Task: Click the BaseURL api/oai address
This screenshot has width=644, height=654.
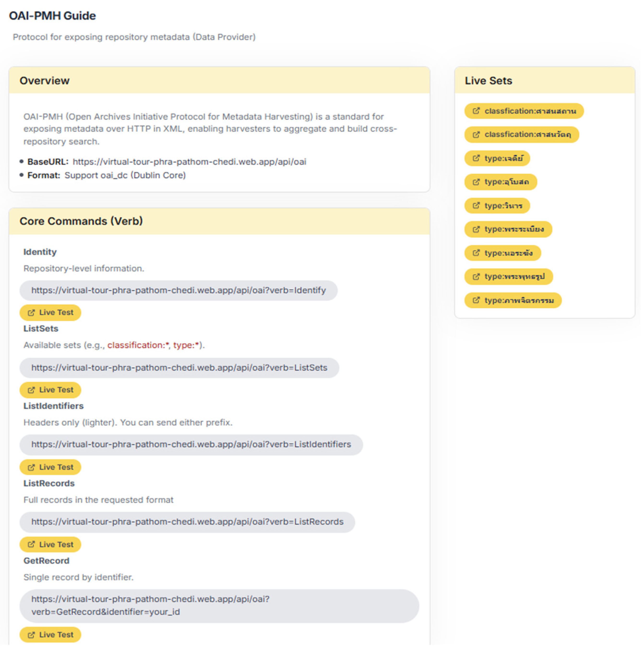Action: pos(189,162)
